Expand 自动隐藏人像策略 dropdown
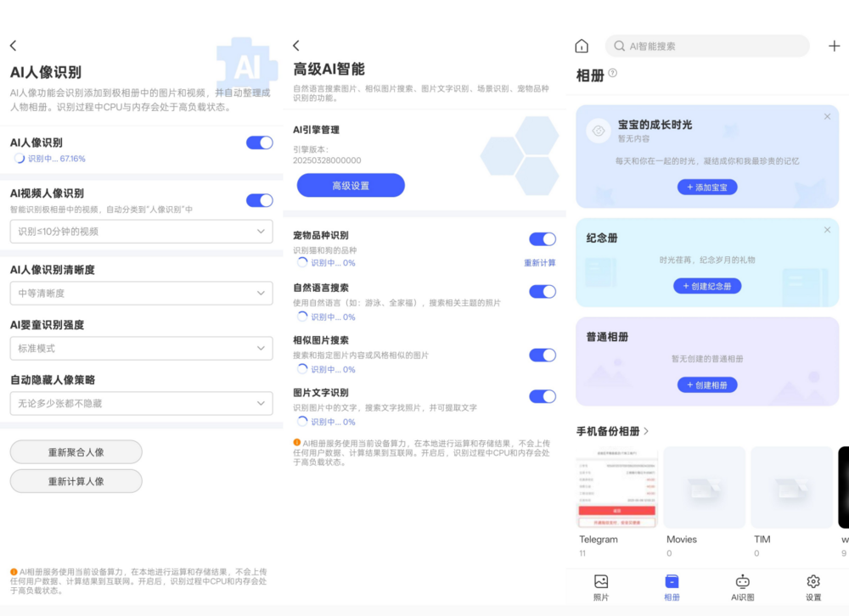 coord(141,403)
